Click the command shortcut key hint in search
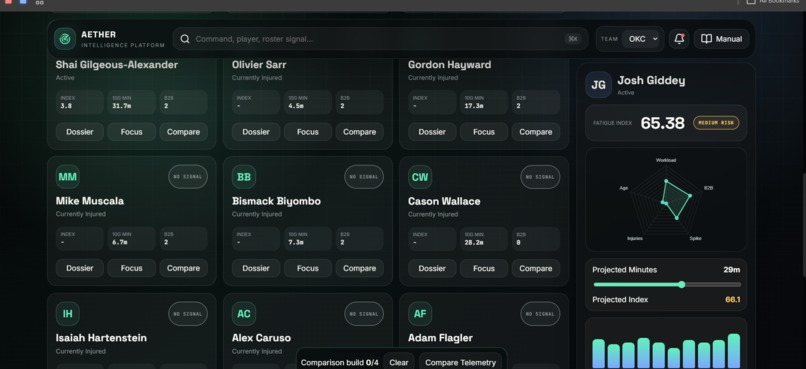 click(573, 39)
